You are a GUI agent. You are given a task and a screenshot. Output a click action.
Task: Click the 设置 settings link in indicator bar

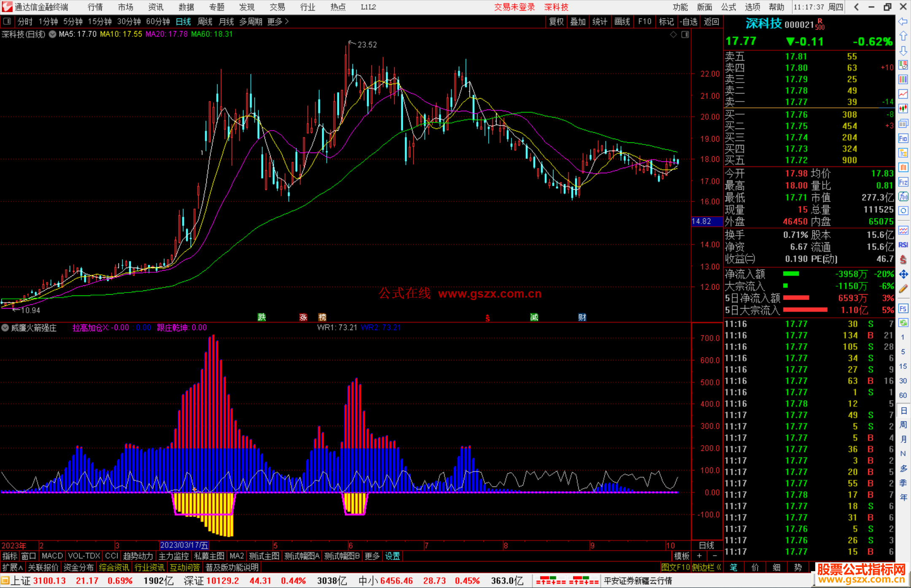point(392,556)
